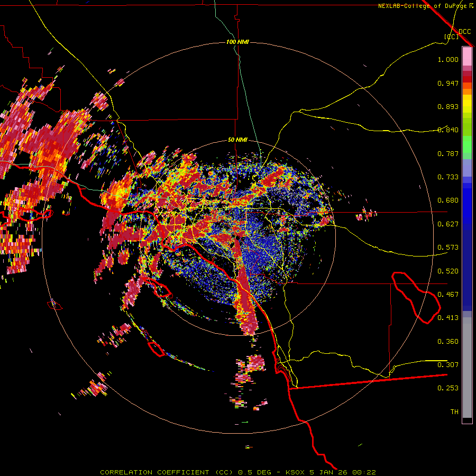Click the 0.520 scale value

pyautogui.click(x=448, y=271)
